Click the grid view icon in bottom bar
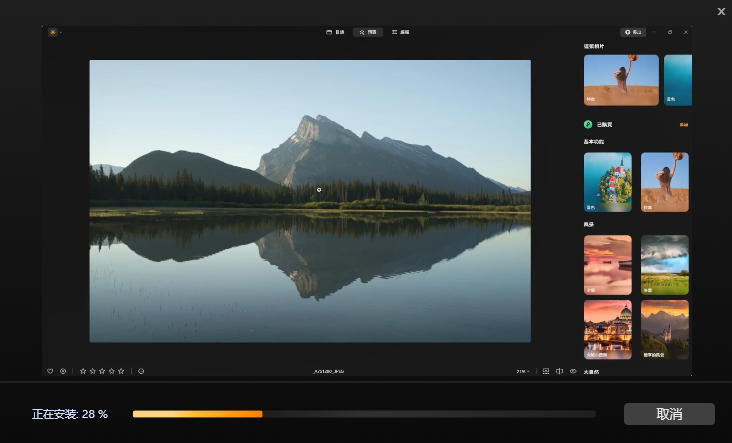 pos(546,371)
